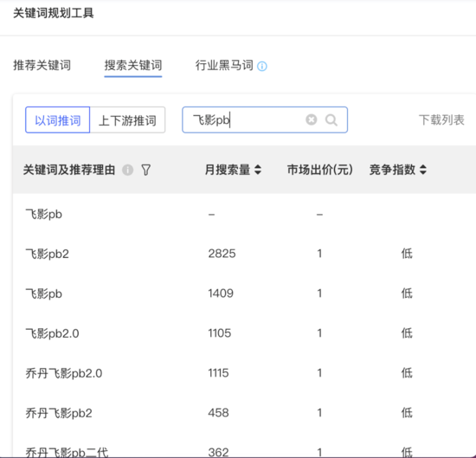
Task: Open the keyword filter funnel icon
Action: pos(146,170)
